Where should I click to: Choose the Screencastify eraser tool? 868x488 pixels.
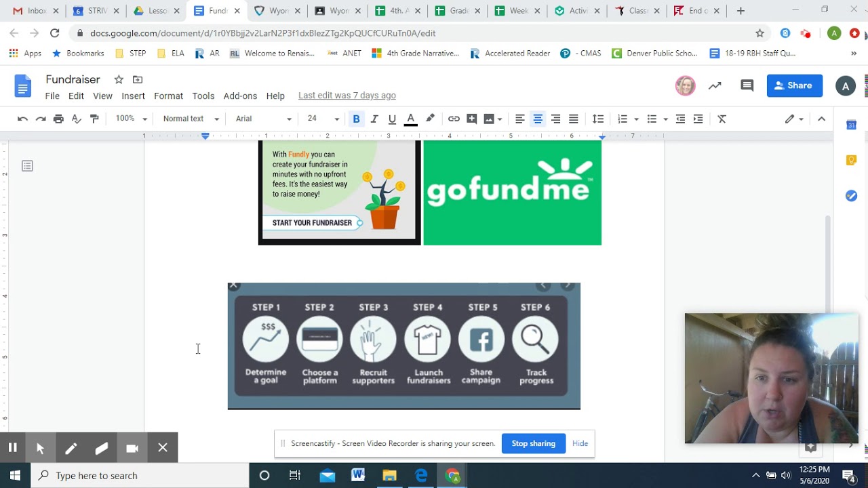102,448
